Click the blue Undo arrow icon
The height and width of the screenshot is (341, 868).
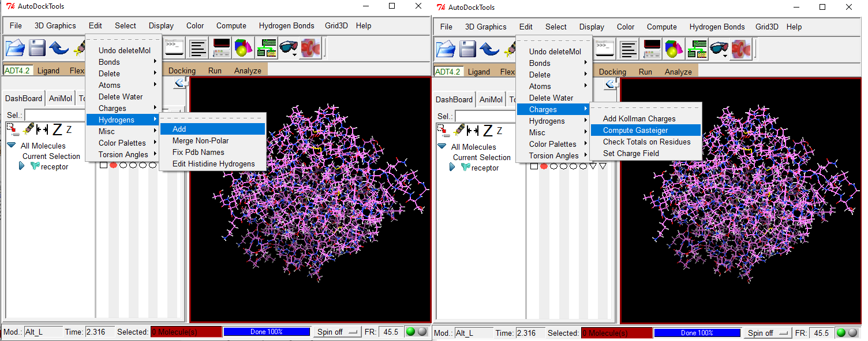[x=58, y=49]
